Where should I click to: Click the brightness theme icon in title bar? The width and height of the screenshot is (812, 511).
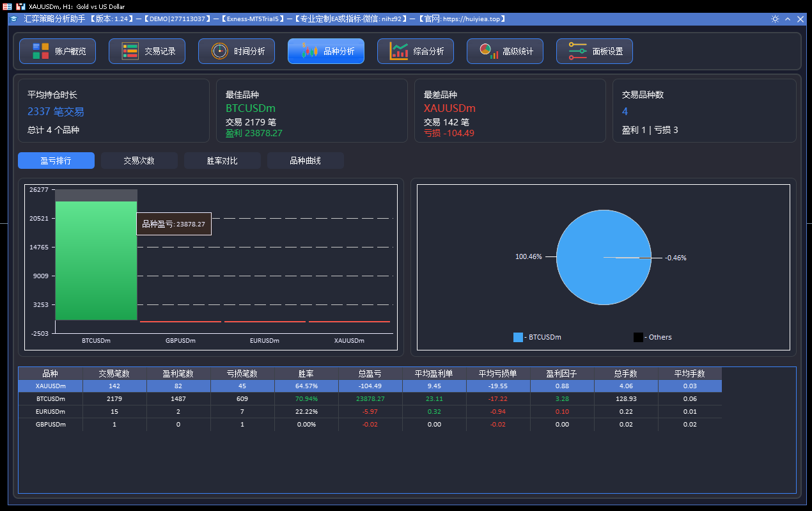click(775, 19)
